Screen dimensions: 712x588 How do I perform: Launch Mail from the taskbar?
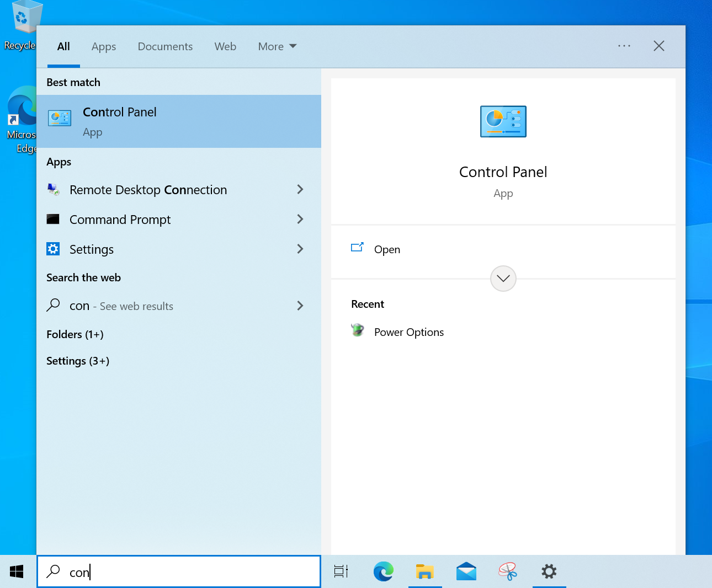[466, 572]
